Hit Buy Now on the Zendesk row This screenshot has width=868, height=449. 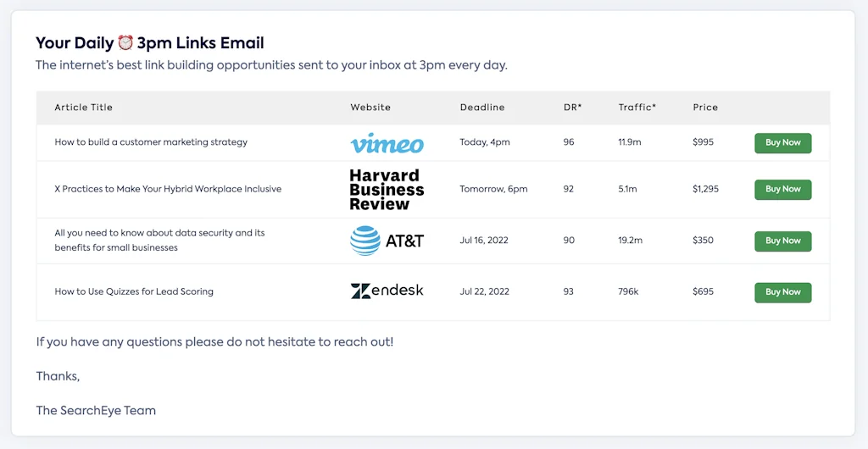[x=782, y=292]
